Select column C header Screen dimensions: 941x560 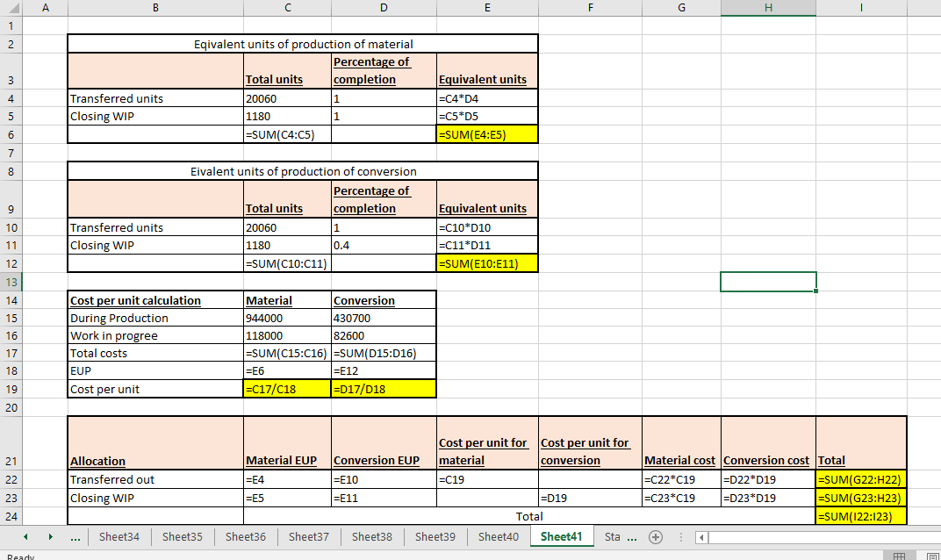287,8
